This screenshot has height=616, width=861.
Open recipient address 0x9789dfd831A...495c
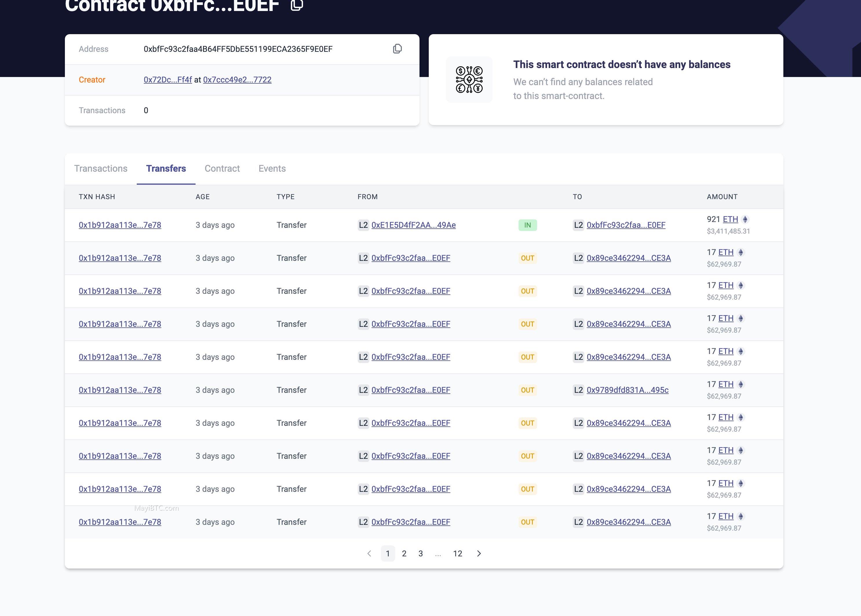[627, 390]
